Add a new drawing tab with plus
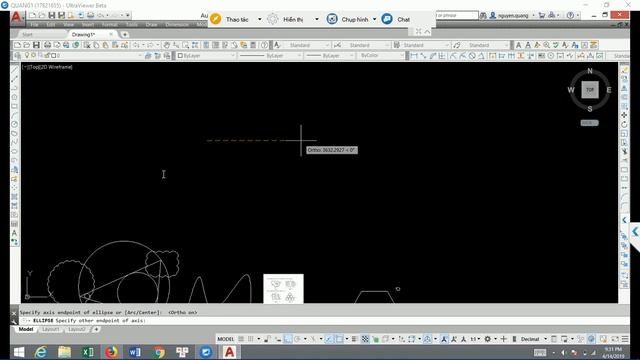The image size is (640, 360). (125, 35)
